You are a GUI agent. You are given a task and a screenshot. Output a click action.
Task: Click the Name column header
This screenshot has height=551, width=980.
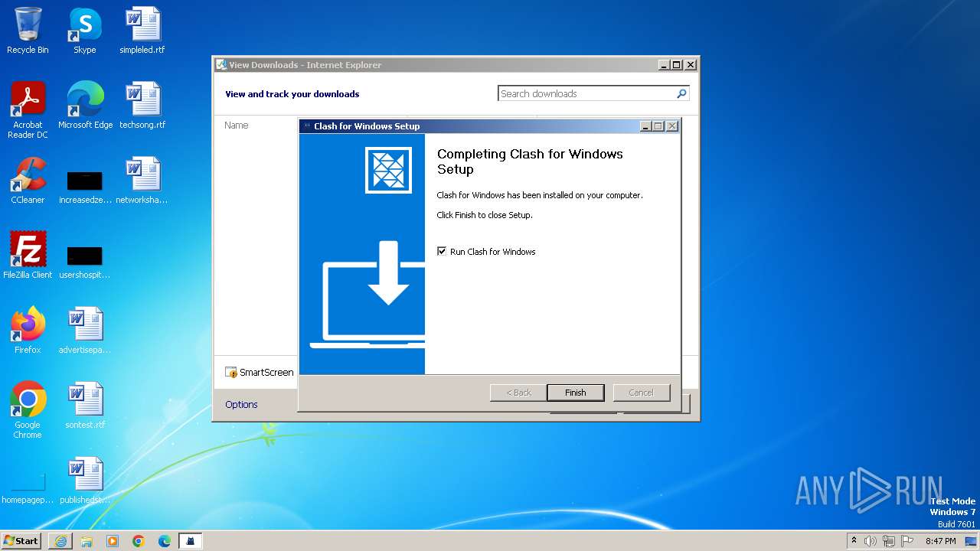pos(237,125)
